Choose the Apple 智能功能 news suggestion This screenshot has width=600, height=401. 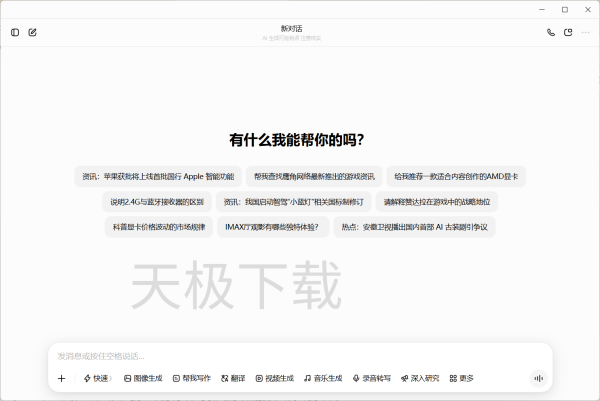pos(158,176)
